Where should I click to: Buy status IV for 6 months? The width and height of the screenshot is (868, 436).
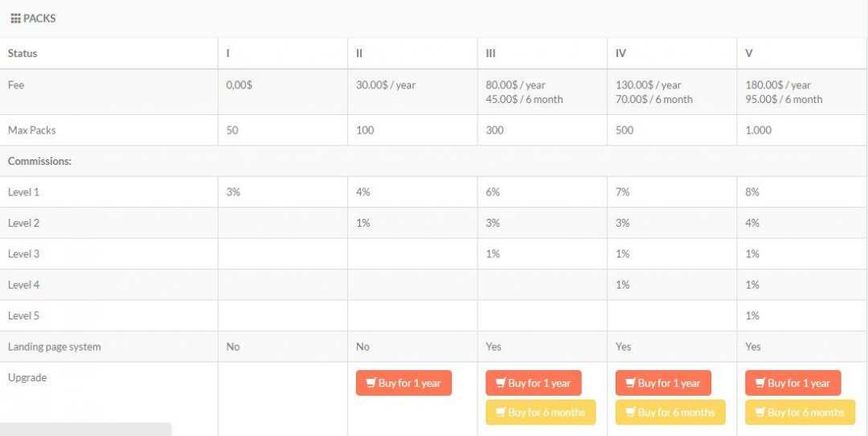tap(670, 413)
